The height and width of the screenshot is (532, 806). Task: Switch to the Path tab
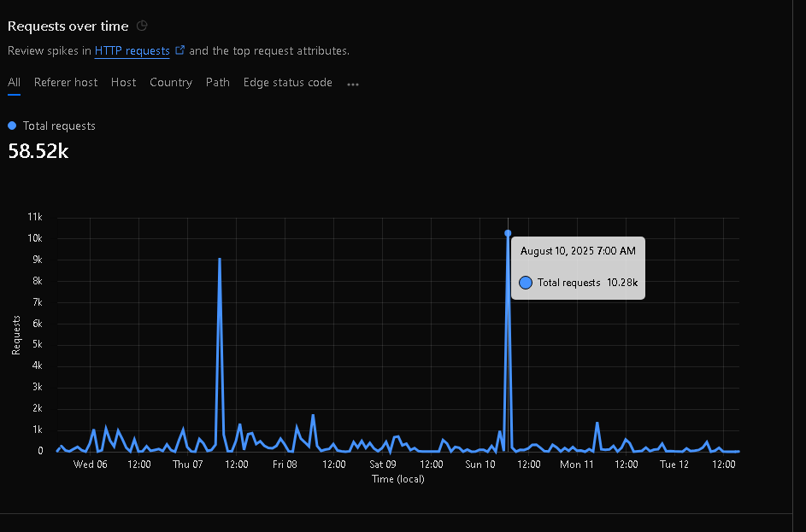tap(217, 82)
